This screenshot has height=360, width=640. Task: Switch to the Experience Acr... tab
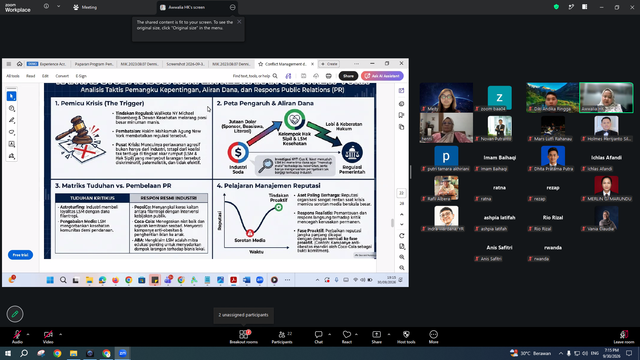pyautogui.click(x=47, y=64)
